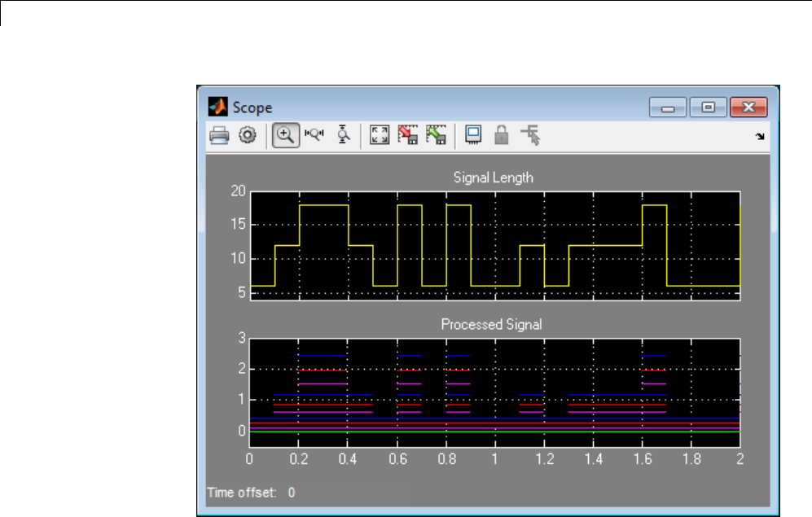Expand the toolbar dock arrow at right
Image resolution: width=812 pixels, height=517 pixels.
[x=760, y=138]
